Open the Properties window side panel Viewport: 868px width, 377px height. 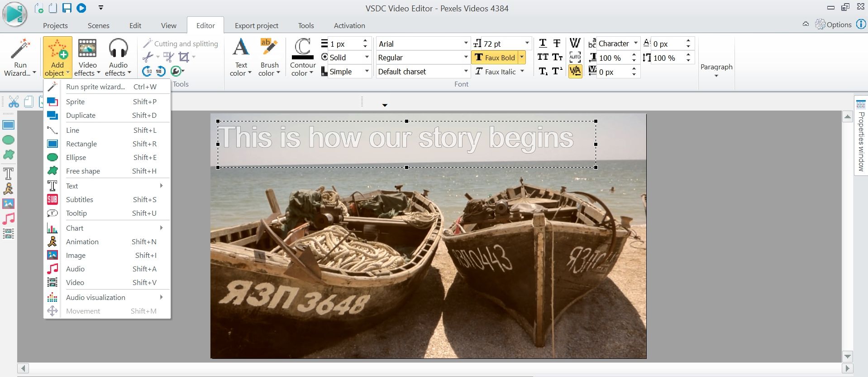tap(861, 135)
